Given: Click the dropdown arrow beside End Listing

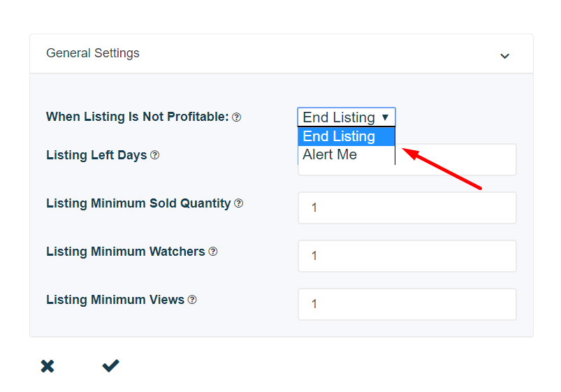Looking at the screenshot, I should (x=385, y=117).
